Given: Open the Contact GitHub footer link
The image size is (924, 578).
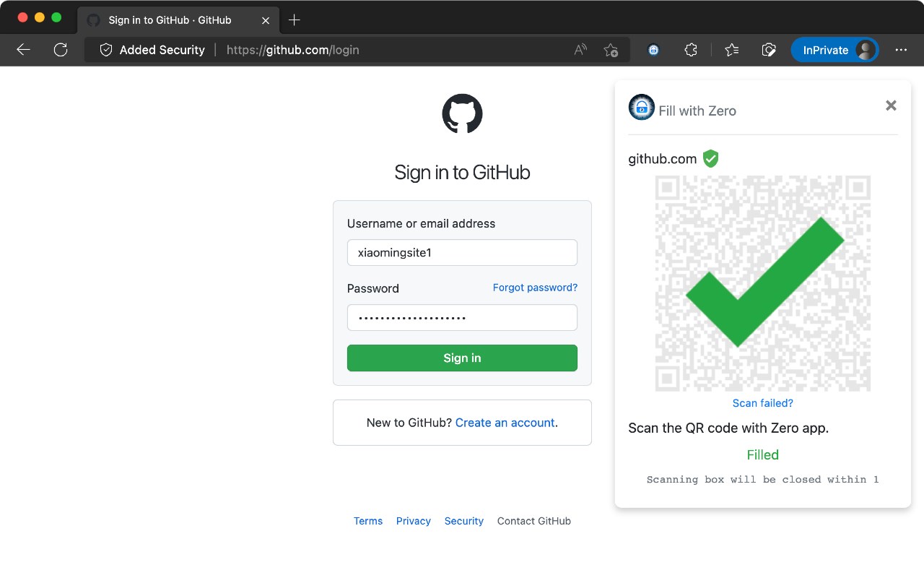Looking at the screenshot, I should tap(534, 521).
